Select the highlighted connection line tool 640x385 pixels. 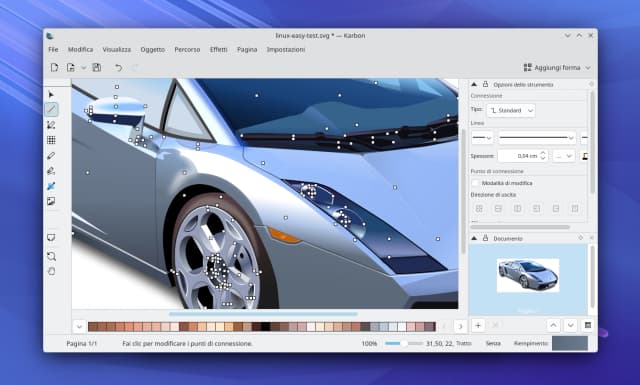tap(51, 109)
